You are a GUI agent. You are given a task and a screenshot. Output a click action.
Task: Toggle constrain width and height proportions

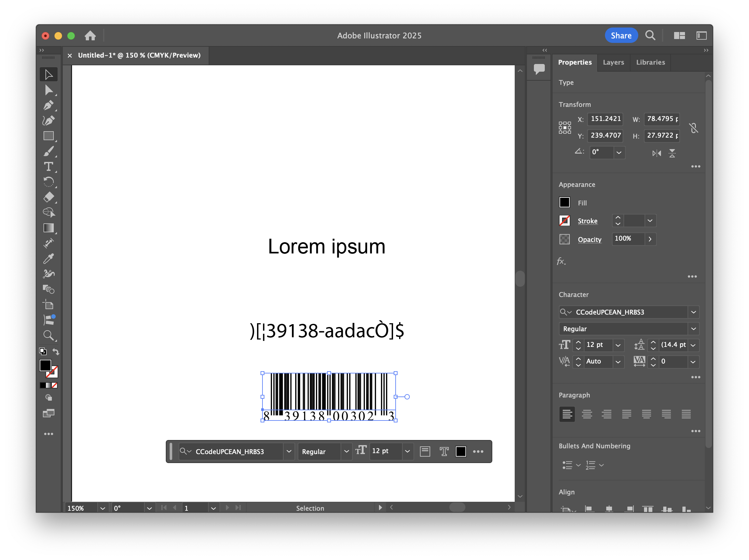click(x=694, y=128)
